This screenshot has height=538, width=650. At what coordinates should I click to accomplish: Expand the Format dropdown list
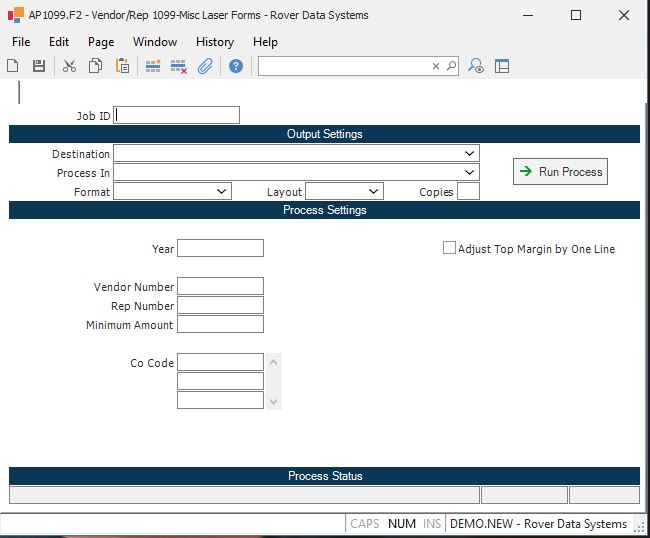click(x=222, y=191)
